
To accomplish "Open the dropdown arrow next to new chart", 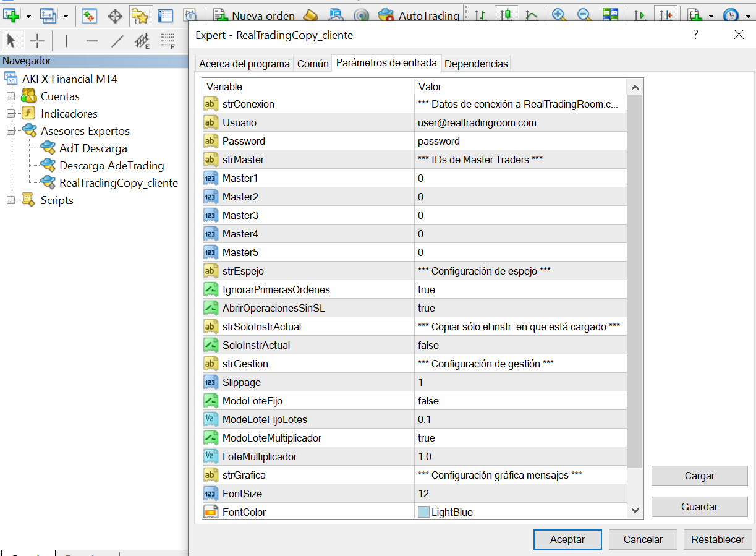I will click(28, 16).
